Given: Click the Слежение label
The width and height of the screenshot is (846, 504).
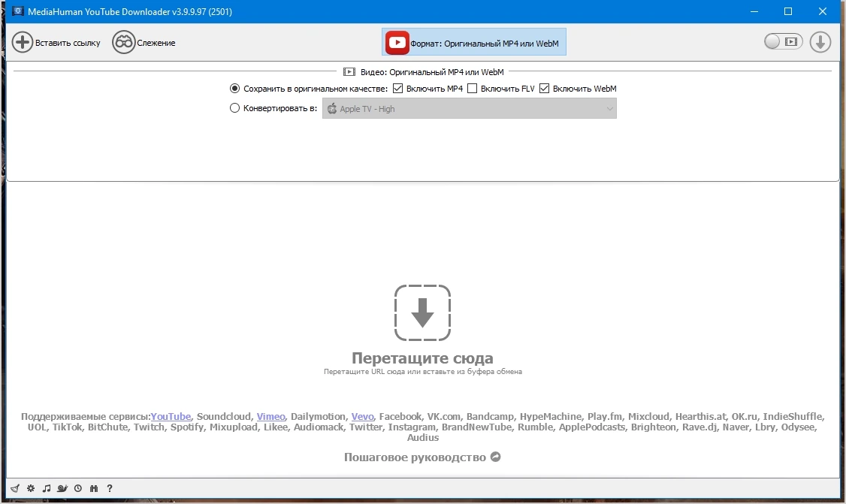Looking at the screenshot, I should pyautogui.click(x=156, y=43).
